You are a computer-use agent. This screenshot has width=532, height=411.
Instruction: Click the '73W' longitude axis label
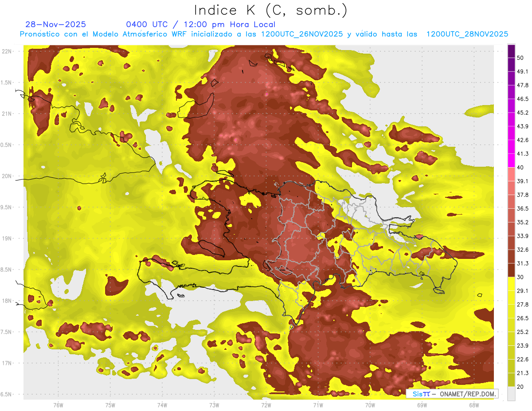click(214, 405)
